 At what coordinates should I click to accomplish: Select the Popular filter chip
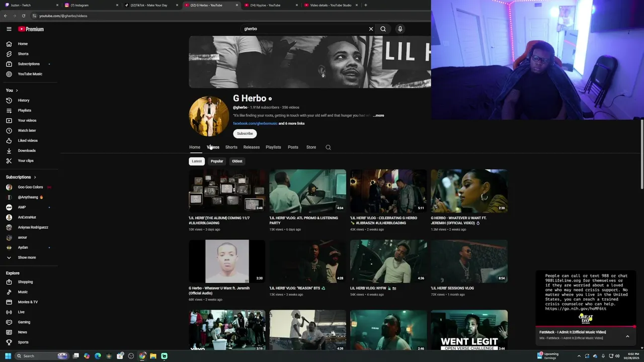(x=217, y=161)
